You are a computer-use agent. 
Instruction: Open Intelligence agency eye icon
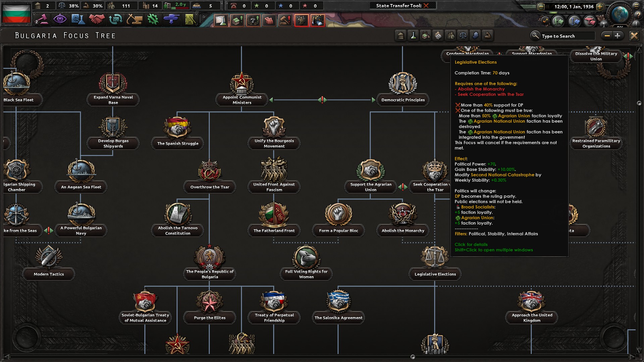pyautogui.click(x=60, y=19)
